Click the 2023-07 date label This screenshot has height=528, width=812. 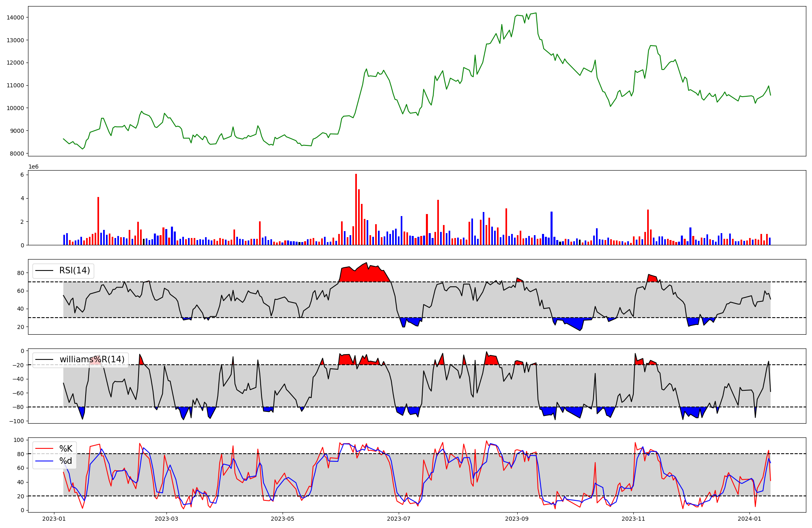(x=399, y=519)
